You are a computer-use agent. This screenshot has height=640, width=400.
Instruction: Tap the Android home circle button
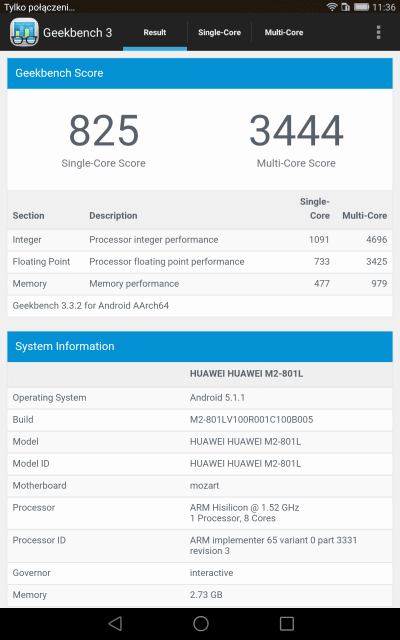pos(200,623)
